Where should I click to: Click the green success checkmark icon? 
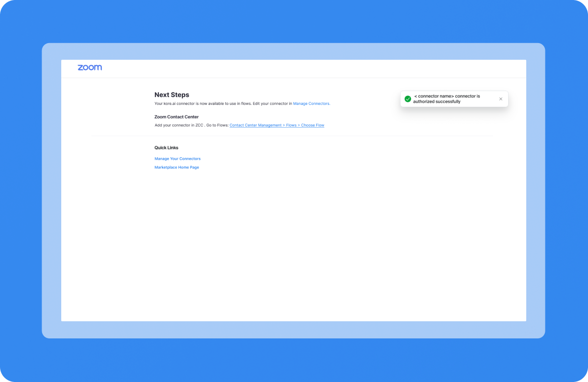point(408,99)
